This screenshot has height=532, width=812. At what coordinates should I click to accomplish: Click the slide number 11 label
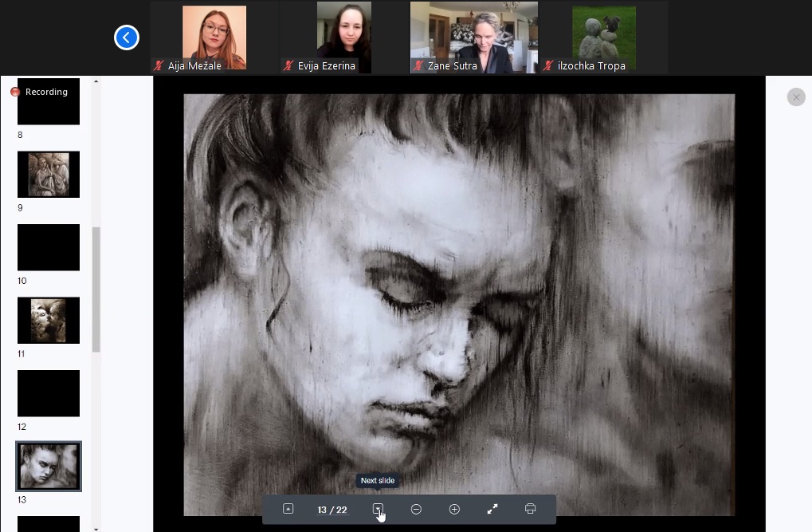(22, 354)
